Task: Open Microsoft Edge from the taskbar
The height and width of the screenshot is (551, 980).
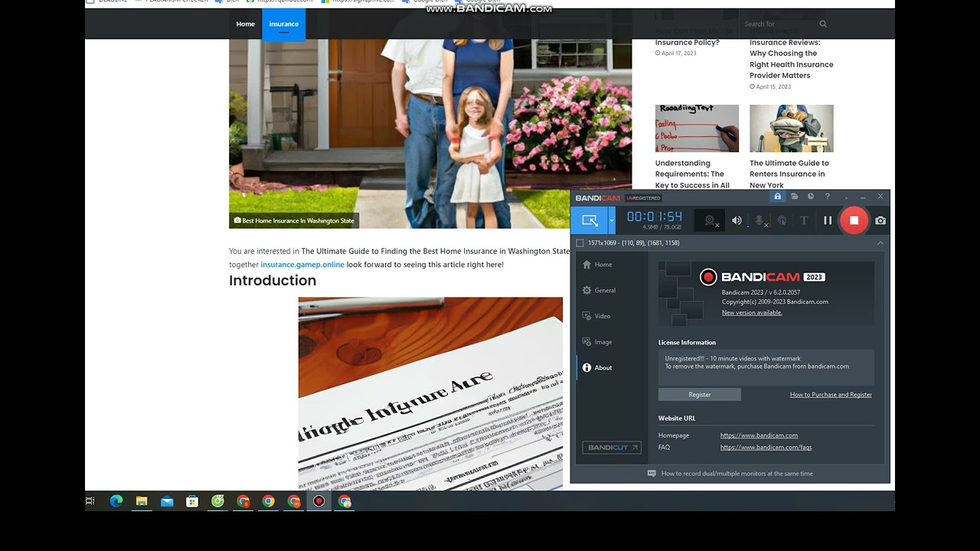Action: pos(116,501)
